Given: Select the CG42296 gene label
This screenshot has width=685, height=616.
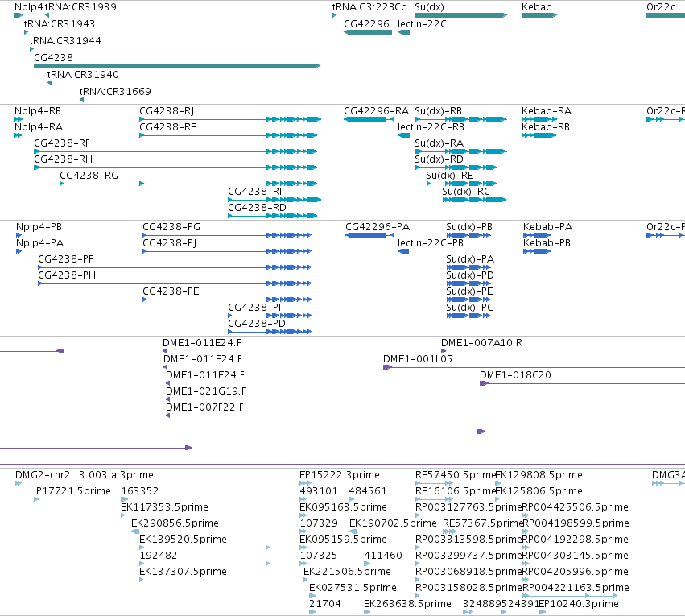Looking at the screenshot, I should point(366,23).
